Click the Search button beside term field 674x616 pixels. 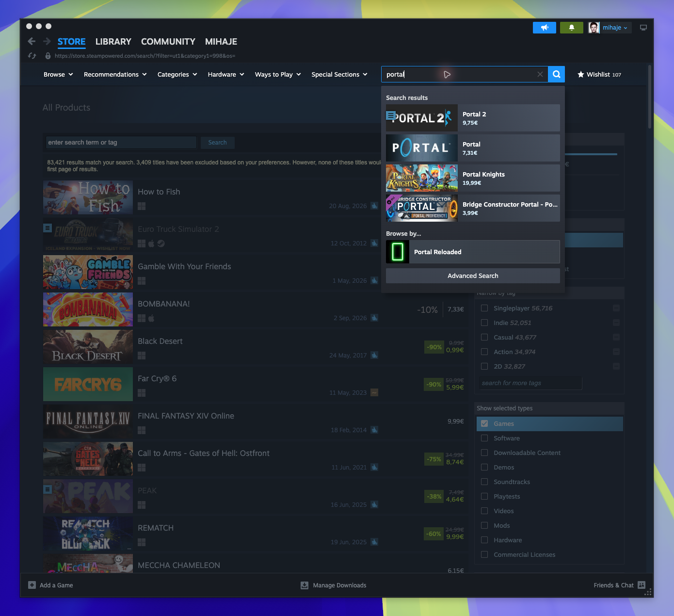pyautogui.click(x=218, y=143)
